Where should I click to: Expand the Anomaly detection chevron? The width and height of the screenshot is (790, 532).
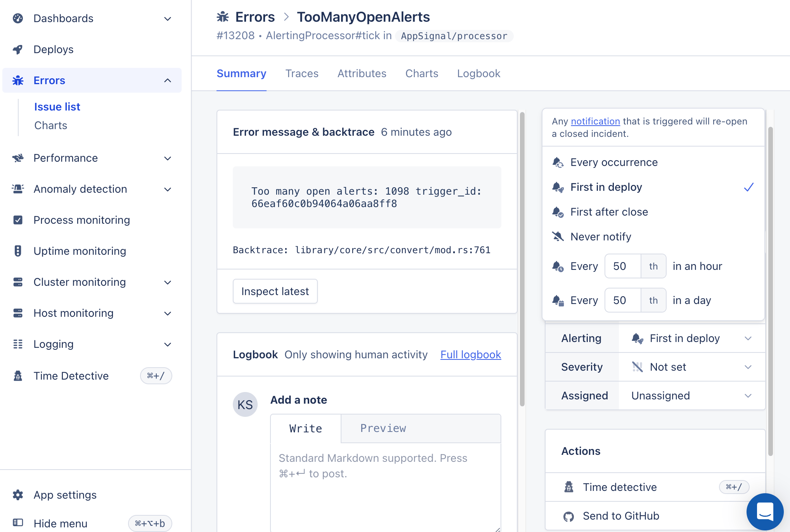pyautogui.click(x=168, y=189)
